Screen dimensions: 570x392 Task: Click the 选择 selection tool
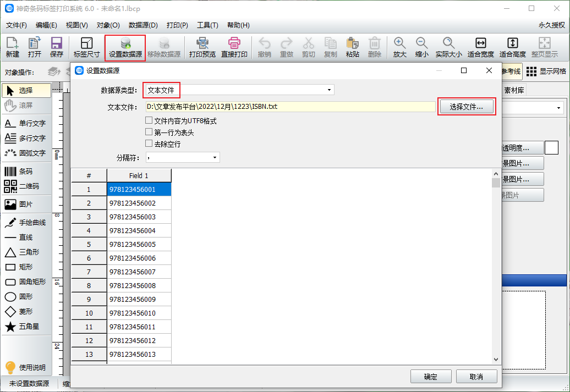coord(26,90)
